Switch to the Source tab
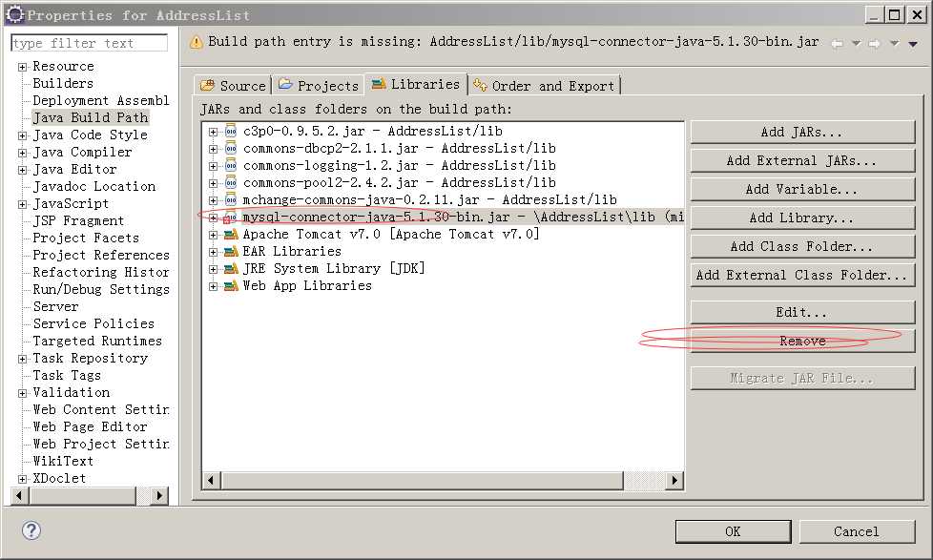The width and height of the screenshot is (933, 560). click(233, 86)
